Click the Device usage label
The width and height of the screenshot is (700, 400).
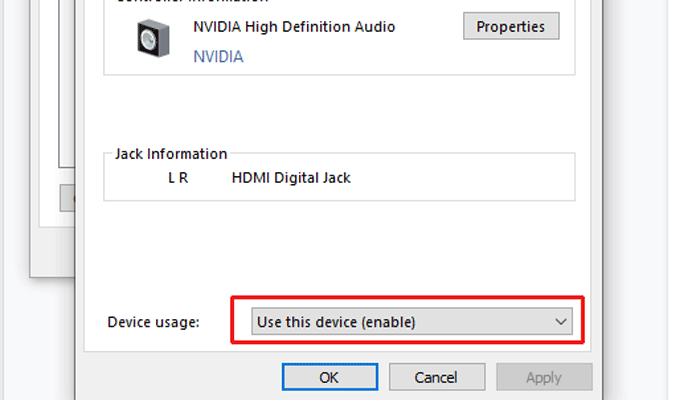tap(153, 322)
